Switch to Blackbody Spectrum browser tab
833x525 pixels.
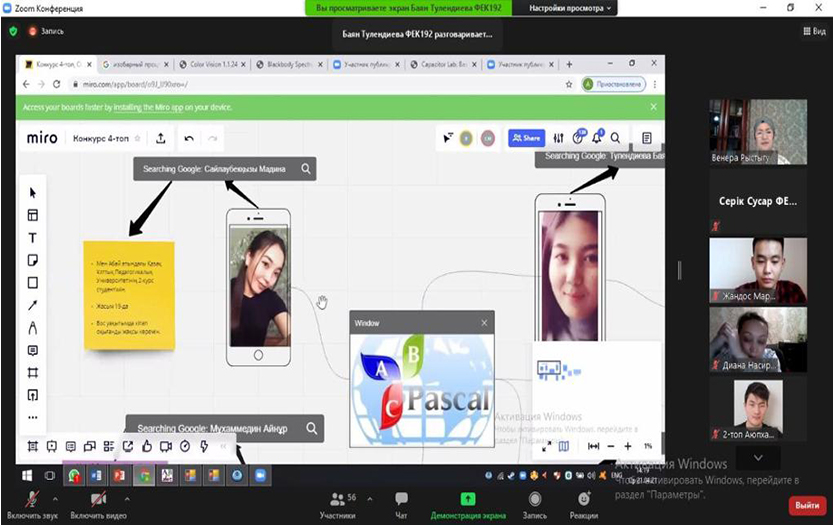click(x=289, y=64)
